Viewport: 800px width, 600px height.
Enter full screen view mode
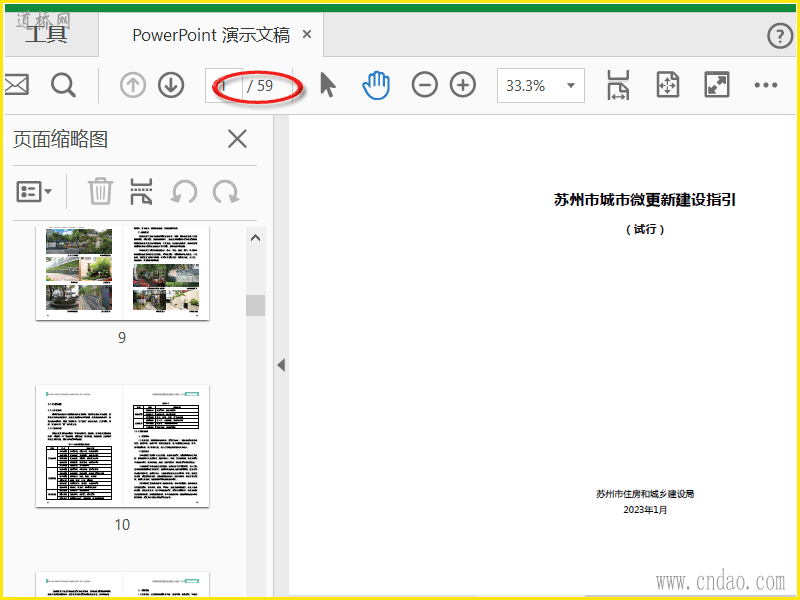point(717,85)
